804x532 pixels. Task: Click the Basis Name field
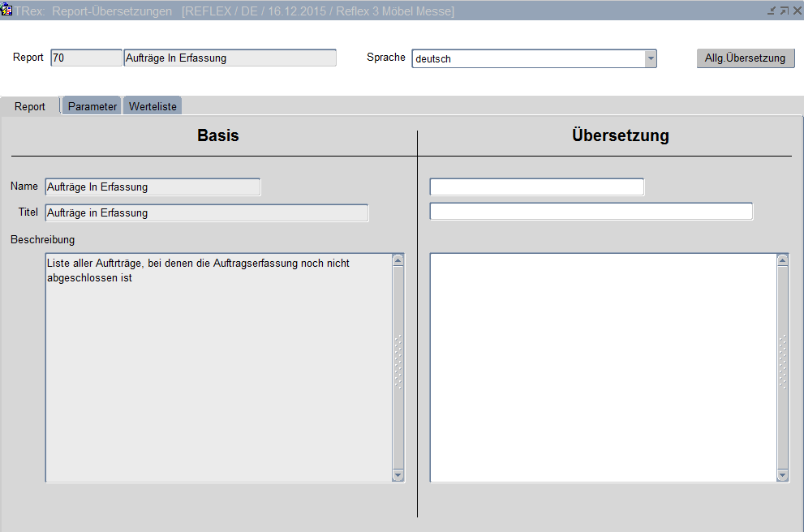pos(153,187)
